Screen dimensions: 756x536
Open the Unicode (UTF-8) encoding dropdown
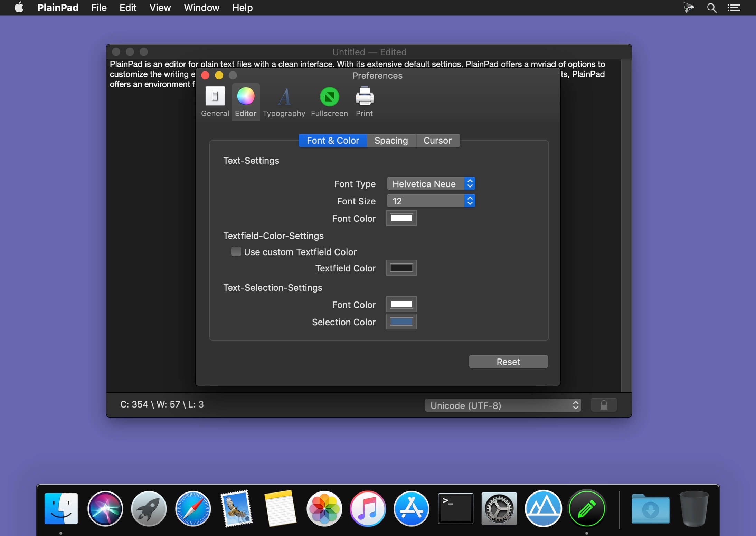(x=503, y=405)
